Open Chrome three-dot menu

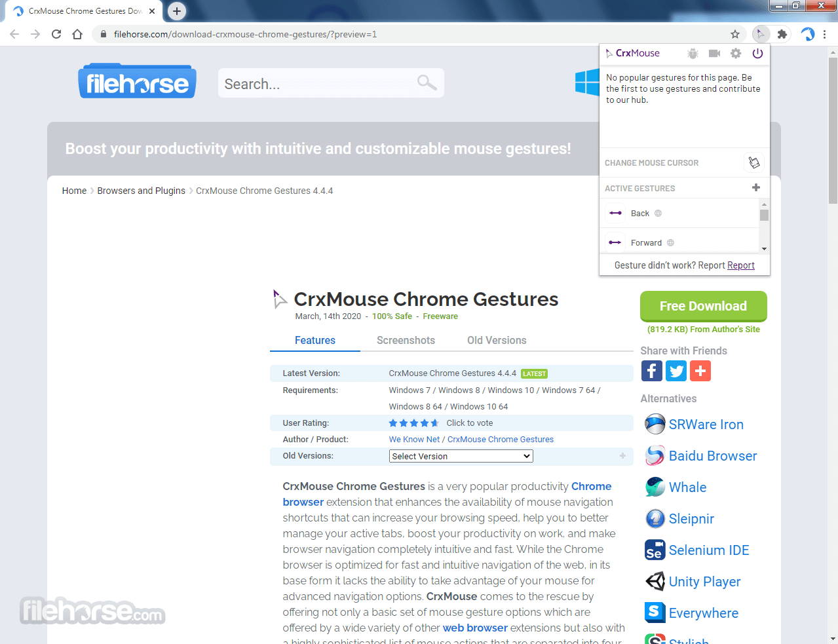pyautogui.click(x=825, y=34)
